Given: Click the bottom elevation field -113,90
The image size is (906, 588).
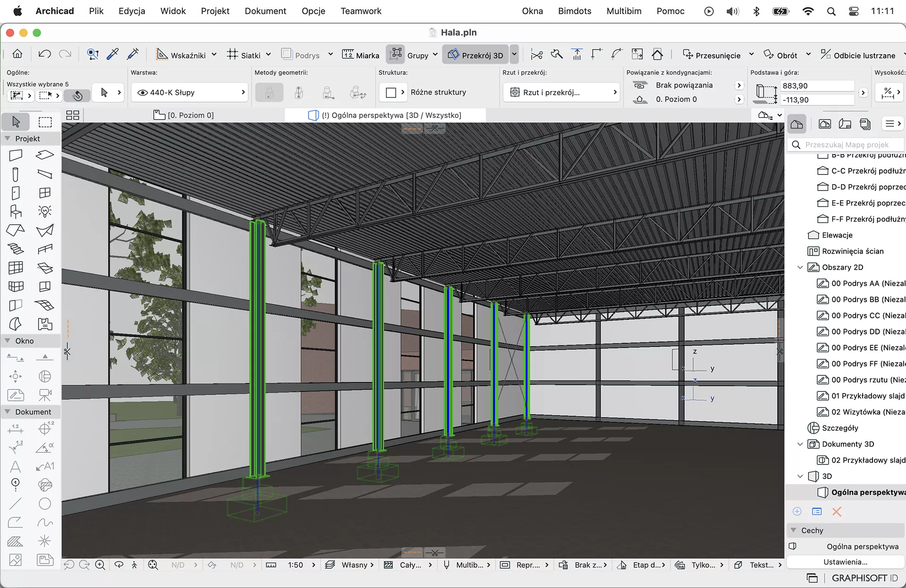Looking at the screenshot, I should (x=817, y=100).
